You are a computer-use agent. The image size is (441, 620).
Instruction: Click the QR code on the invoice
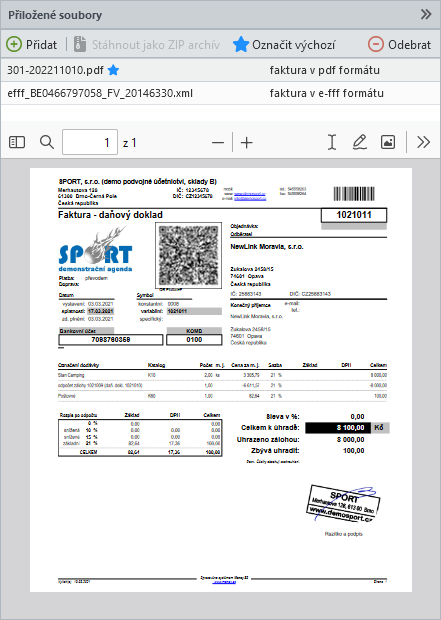tap(188, 255)
